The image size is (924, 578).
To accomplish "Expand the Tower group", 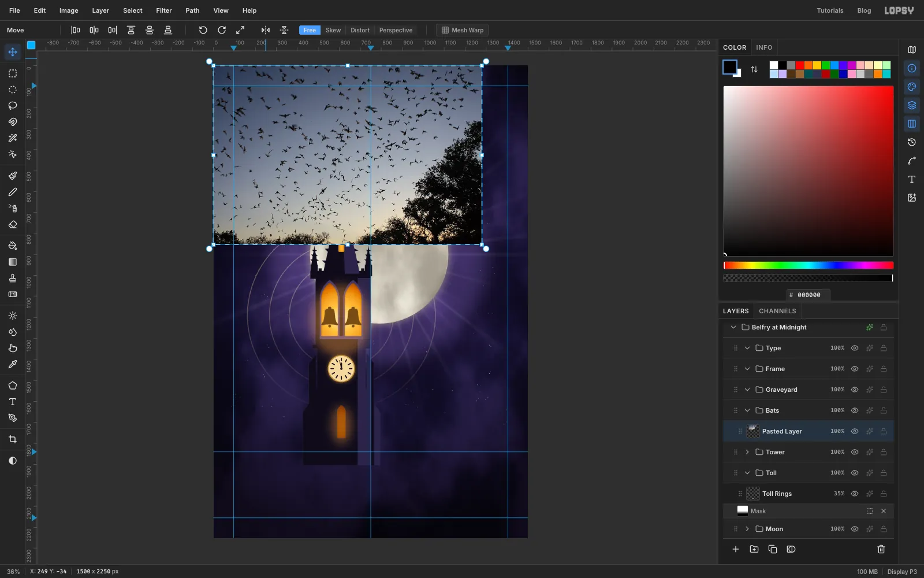I will (747, 452).
